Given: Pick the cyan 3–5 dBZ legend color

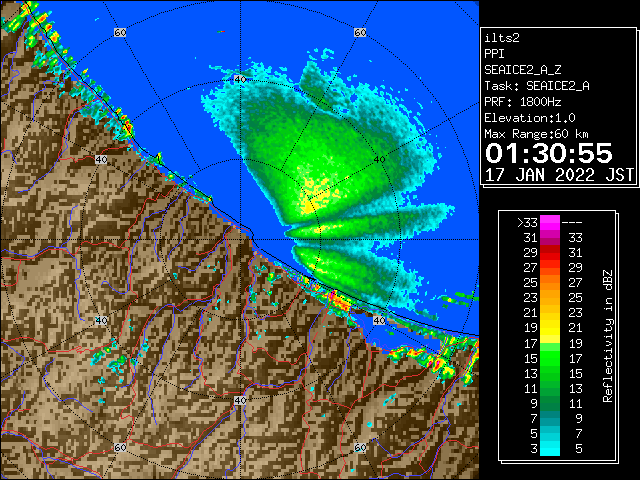Looking at the screenshot, I should [x=550, y=448].
